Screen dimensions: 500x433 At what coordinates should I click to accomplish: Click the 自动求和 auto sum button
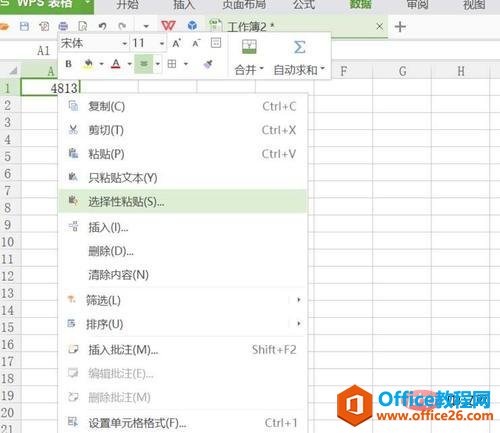299,57
